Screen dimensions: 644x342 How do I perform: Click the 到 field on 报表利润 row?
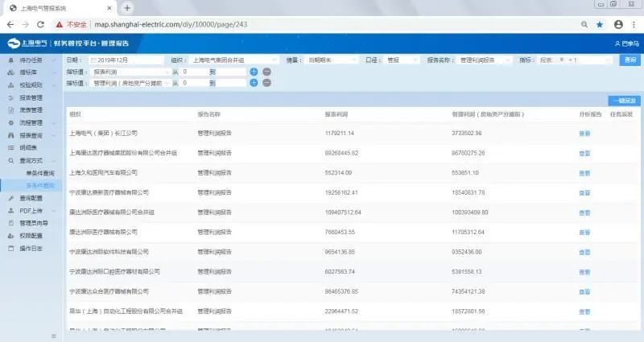[231, 72]
